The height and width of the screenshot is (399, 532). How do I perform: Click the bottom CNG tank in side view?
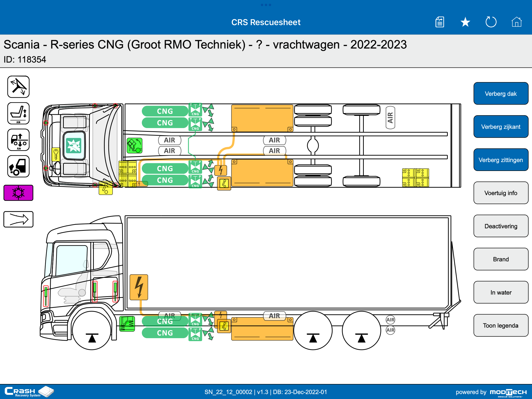[165, 333]
